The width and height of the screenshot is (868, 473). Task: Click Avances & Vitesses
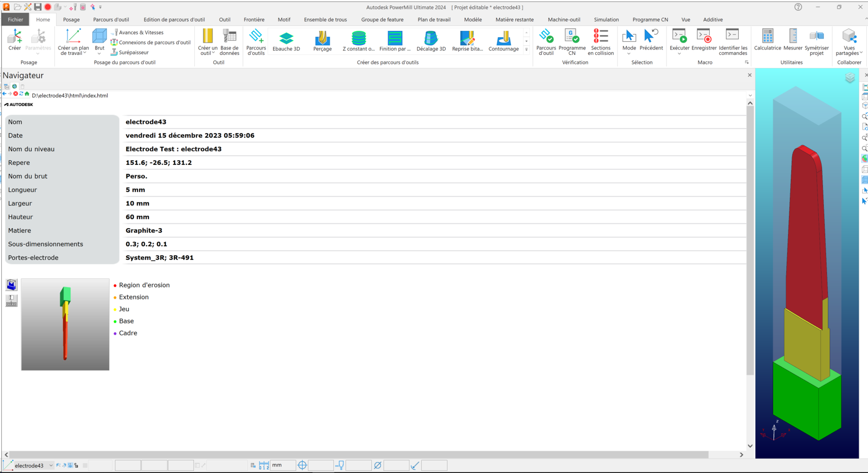click(x=137, y=32)
